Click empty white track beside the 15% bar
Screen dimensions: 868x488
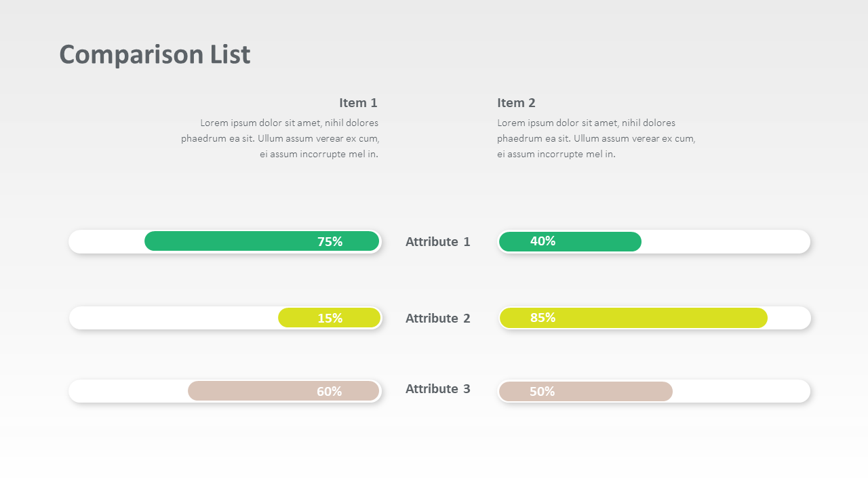173,318
